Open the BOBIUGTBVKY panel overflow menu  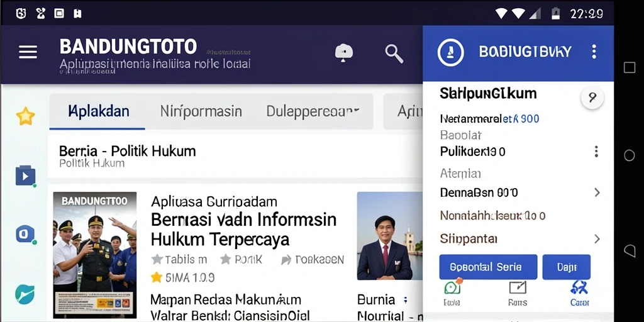(594, 52)
